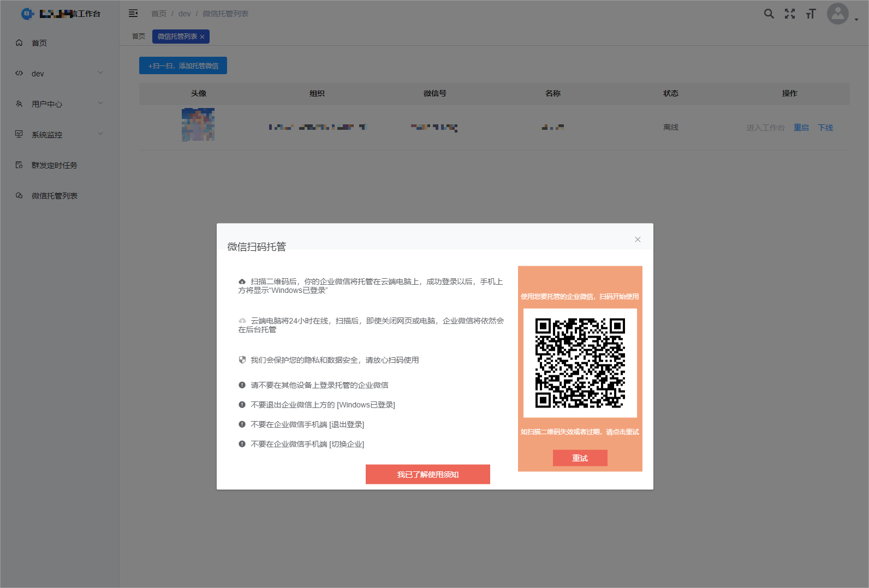Image resolution: width=869 pixels, height=588 pixels.
Task: Click the QR code image
Action: coord(580,363)
